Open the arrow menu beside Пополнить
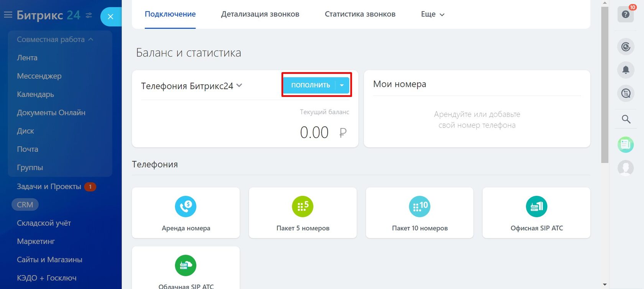Screen dimensions: 644x289 point(342,85)
